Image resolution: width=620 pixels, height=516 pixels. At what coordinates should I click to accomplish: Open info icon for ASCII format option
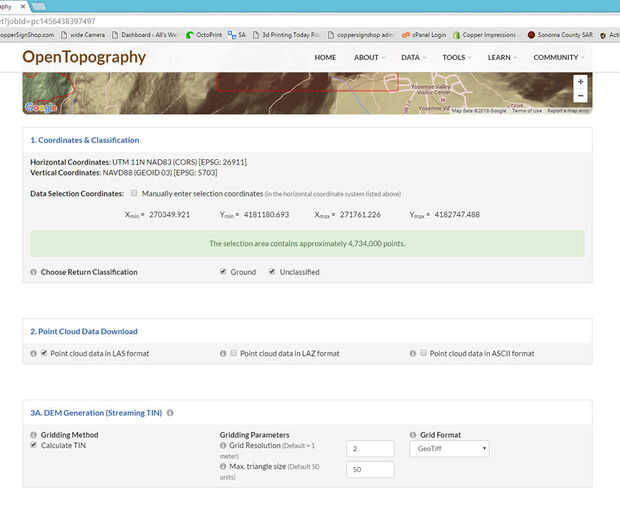[x=413, y=353]
